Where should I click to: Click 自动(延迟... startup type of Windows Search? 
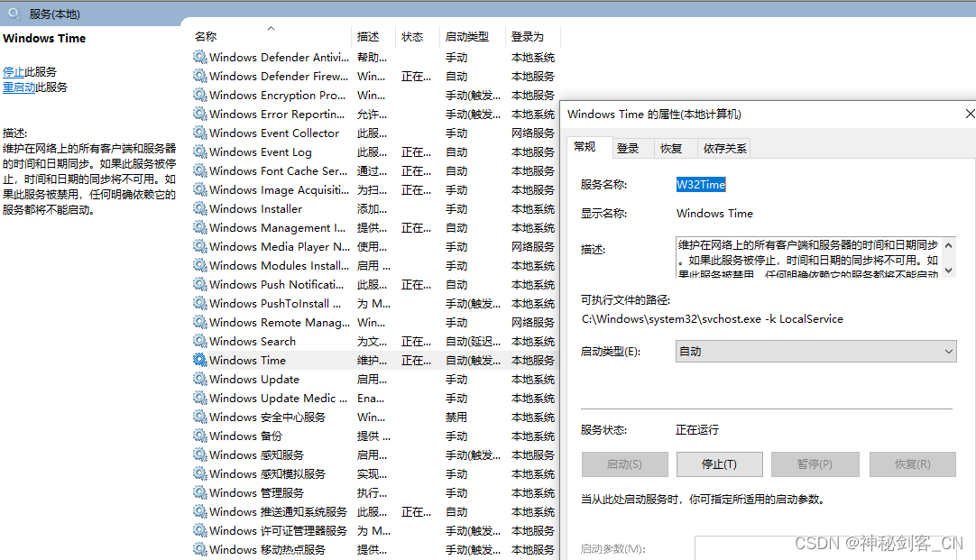click(473, 341)
